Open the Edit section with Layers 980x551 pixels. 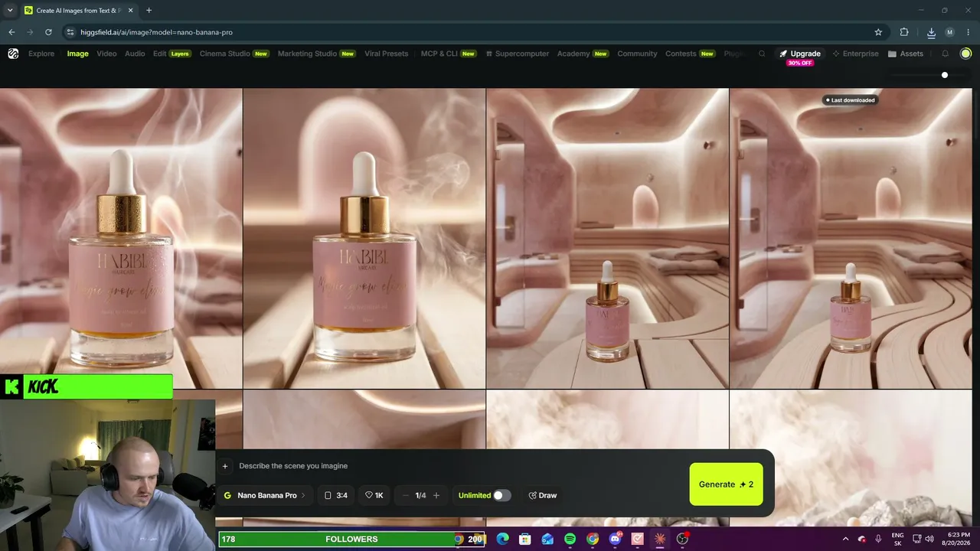[171, 54]
